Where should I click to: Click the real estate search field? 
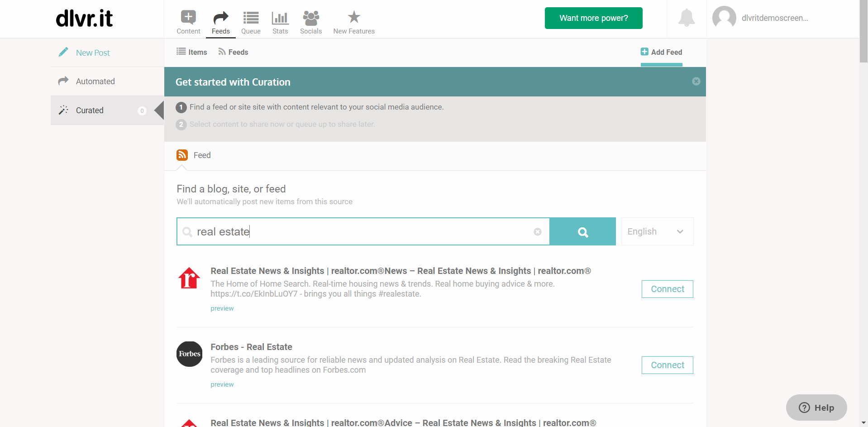363,231
